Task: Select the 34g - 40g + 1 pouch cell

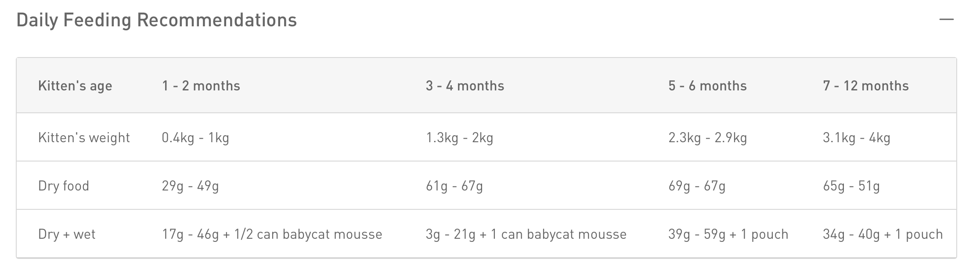Action: click(x=883, y=234)
